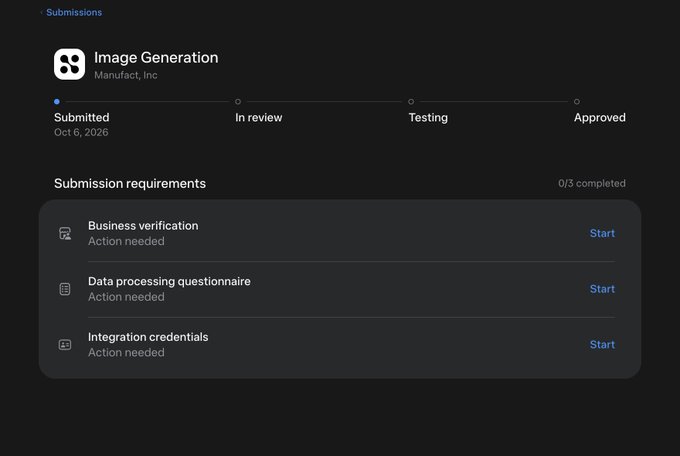This screenshot has width=680, height=456.
Task: Click the Approved progress dot
Action: pos(577,102)
